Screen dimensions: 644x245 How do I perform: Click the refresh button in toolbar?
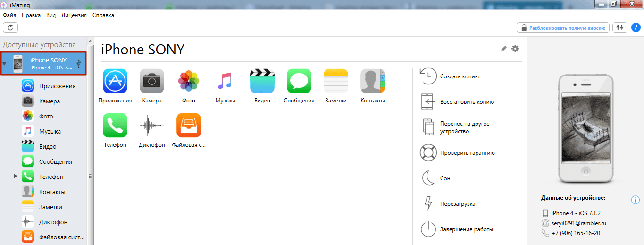coord(10,27)
